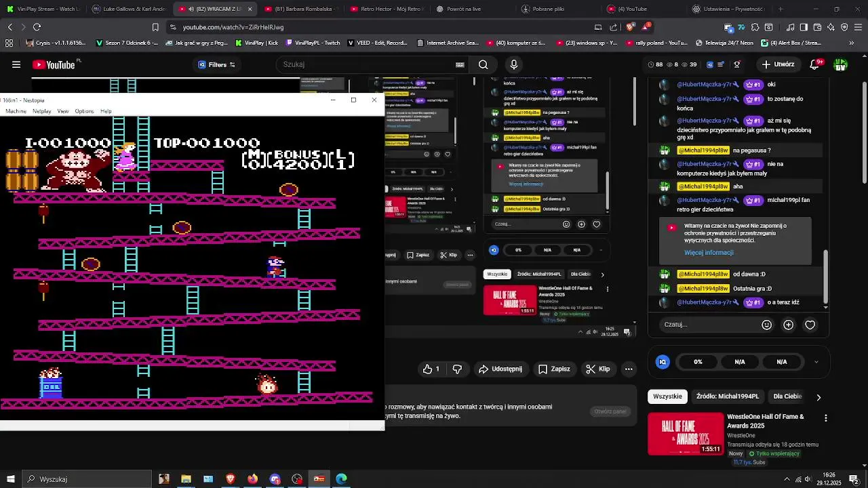
Task: Expand the hidden system tray icons
Action: coord(787,479)
